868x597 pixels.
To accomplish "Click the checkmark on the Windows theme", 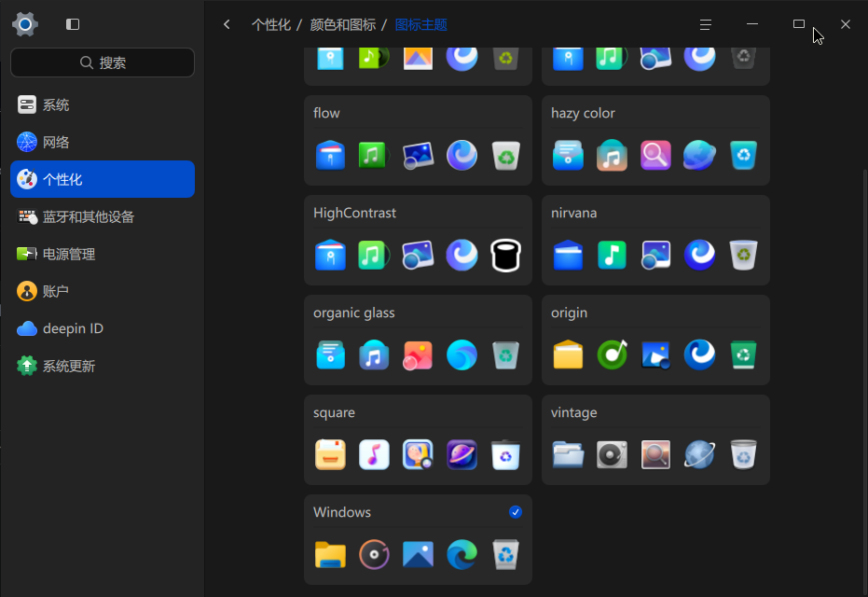I will pyautogui.click(x=516, y=512).
